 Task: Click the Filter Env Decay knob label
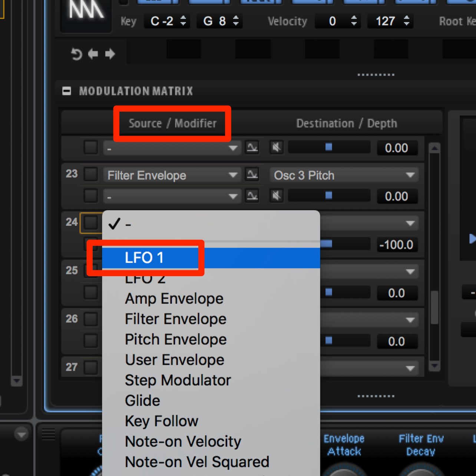(x=421, y=445)
